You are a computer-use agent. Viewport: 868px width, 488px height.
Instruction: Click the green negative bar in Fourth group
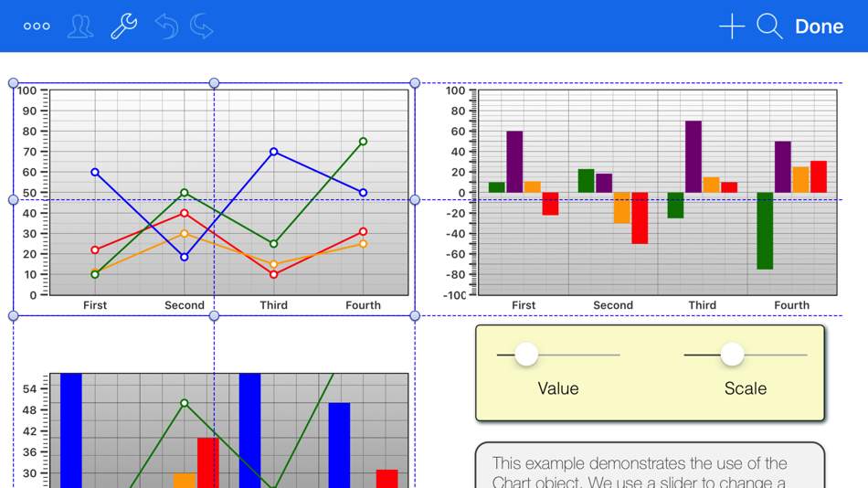click(x=765, y=231)
